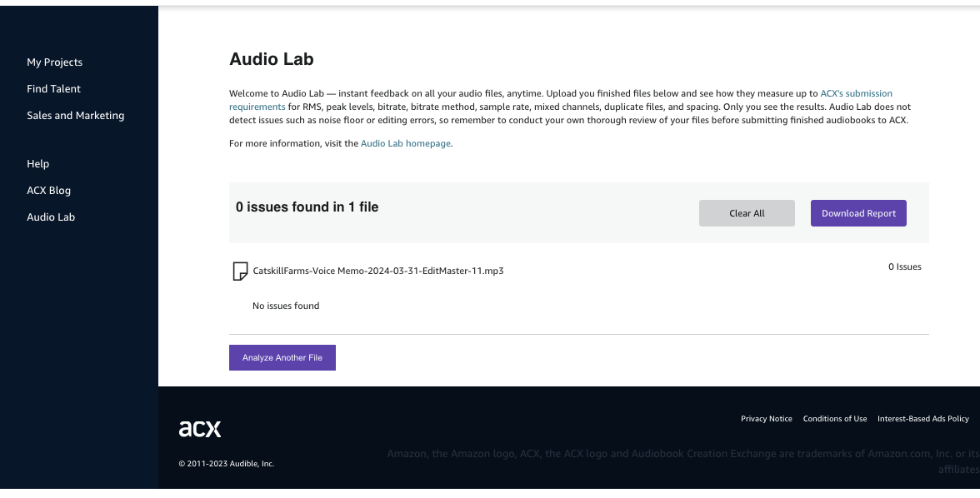The image size is (980, 498).
Task: Select Audio Lab in sidebar
Action: [51, 217]
